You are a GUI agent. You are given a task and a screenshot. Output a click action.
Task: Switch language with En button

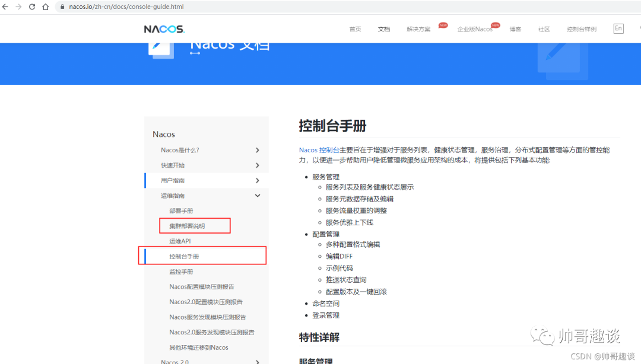(x=618, y=28)
